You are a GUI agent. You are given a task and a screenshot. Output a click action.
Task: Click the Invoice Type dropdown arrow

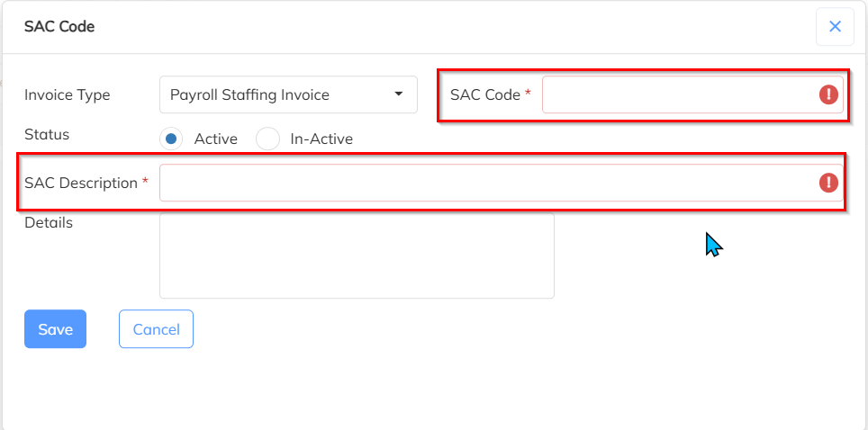click(399, 94)
